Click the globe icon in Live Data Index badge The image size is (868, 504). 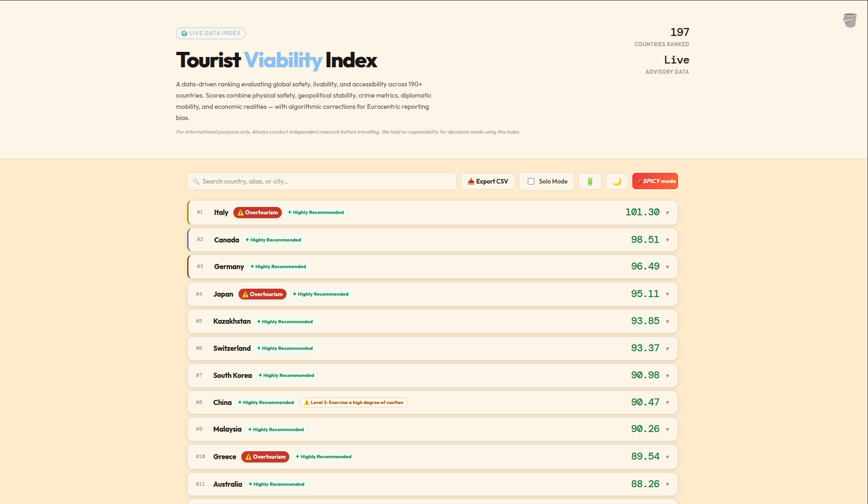(184, 33)
